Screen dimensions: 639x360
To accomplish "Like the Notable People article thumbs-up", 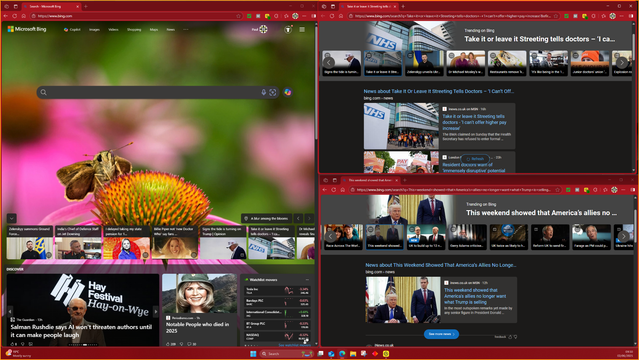I will pyautogui.click(x=167, y=344).
